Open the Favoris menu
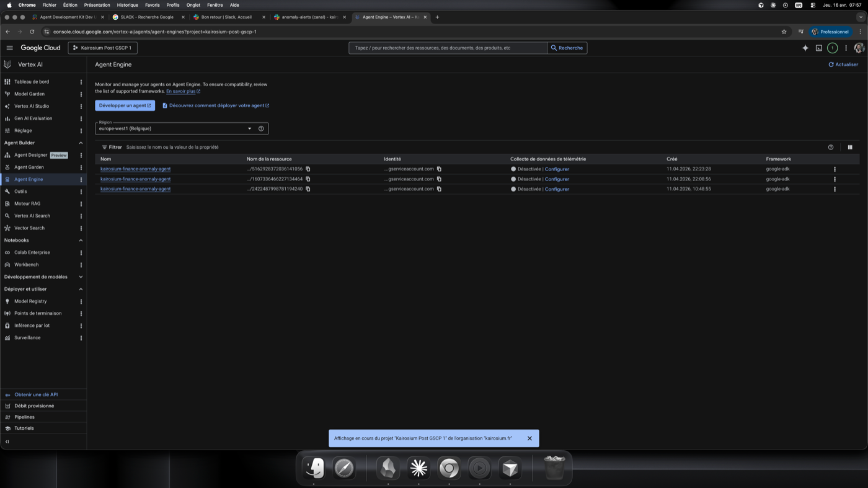868x488 pixels. pyautogui.click(x=153, y=5)
